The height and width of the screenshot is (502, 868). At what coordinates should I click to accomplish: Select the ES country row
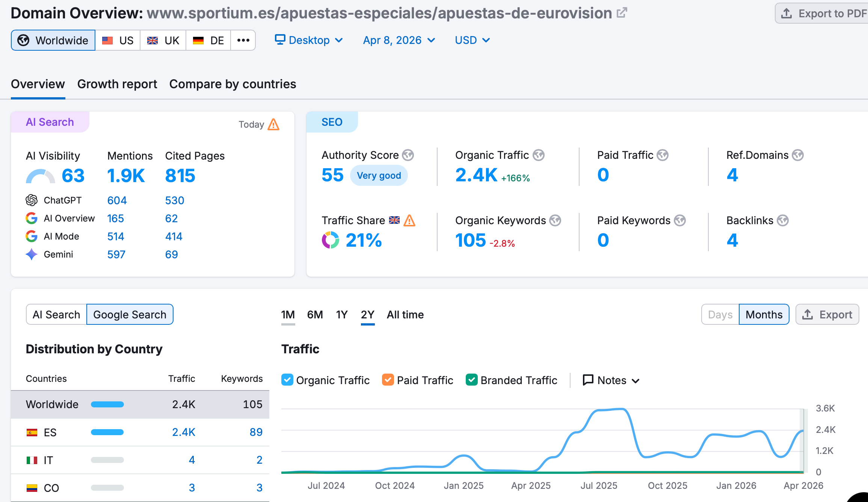(x=140, y=432)
